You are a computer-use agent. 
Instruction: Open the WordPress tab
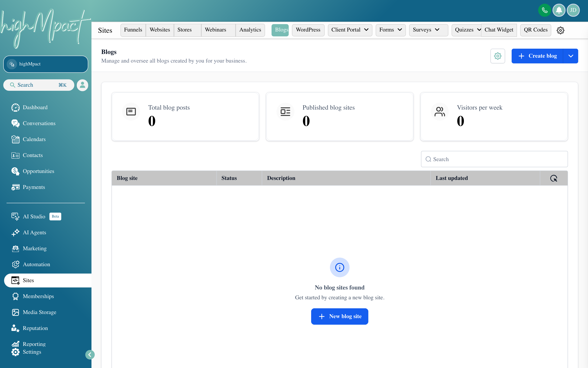(308, 30)
